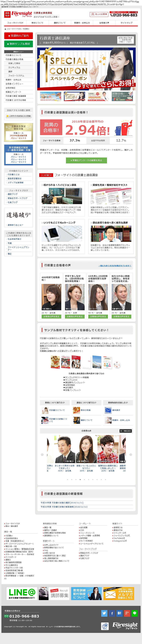The image size is (142, 644).
Task: Go to previous slide in 合格者の声 carousel
Action: point(42,455)
